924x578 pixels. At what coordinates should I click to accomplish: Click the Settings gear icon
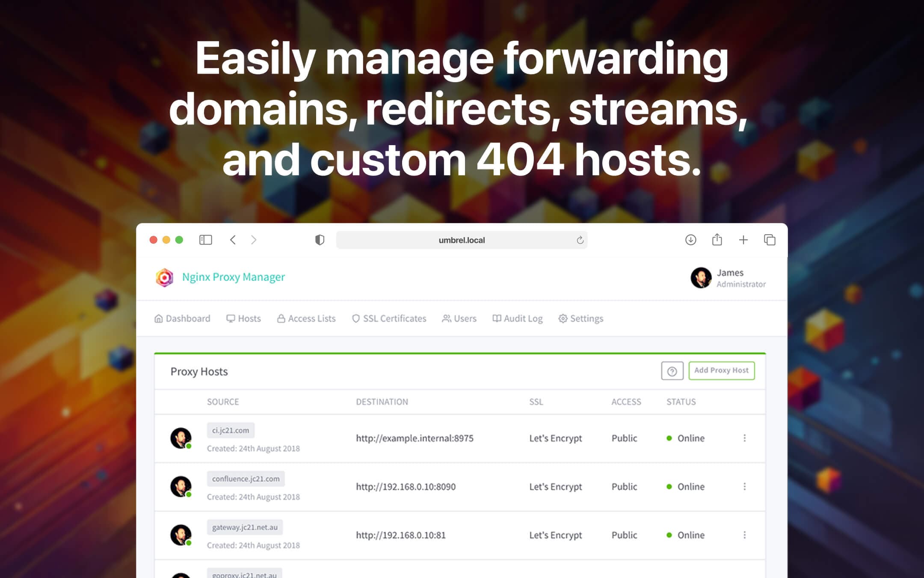563,318
